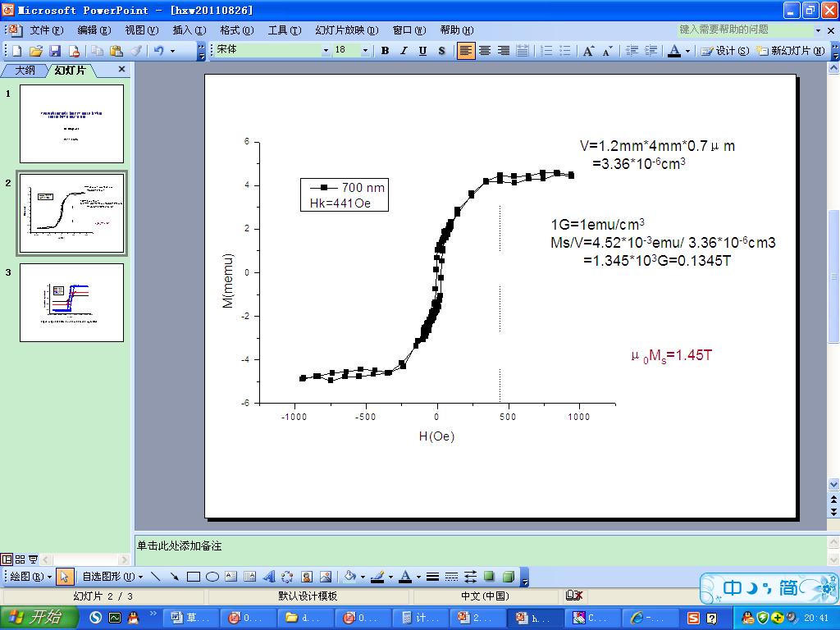840x630 pixels.
Task: Open fill color dropdown arrow
Action: 363,577
